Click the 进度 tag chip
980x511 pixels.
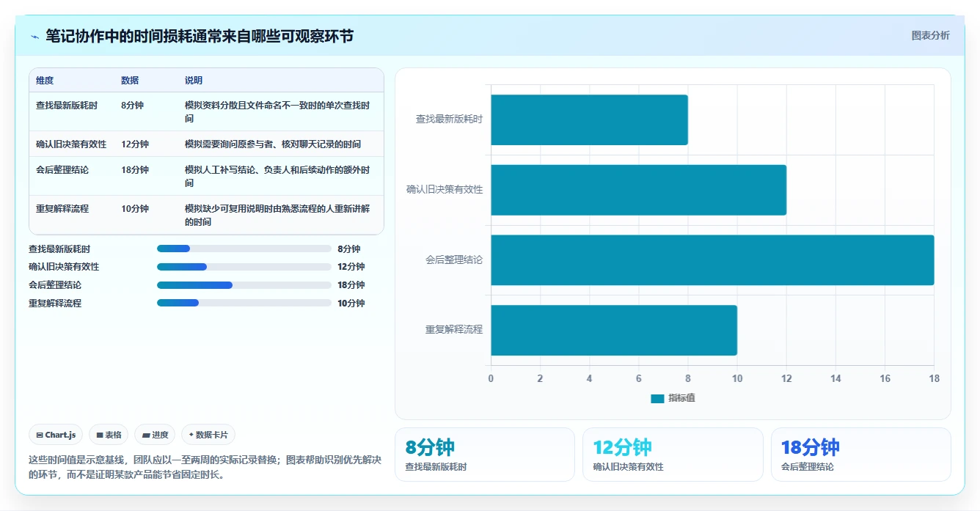155,435
